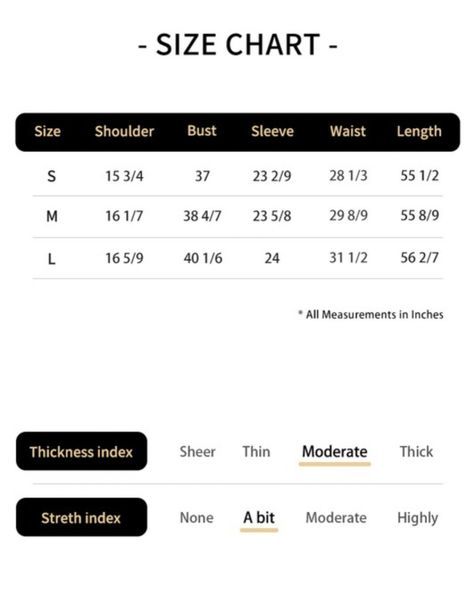Choose underlined A bit stretch option
Image resolution: width=475 pixels, height=600 pixels.
pyautogui.click(x=259, y=518)
